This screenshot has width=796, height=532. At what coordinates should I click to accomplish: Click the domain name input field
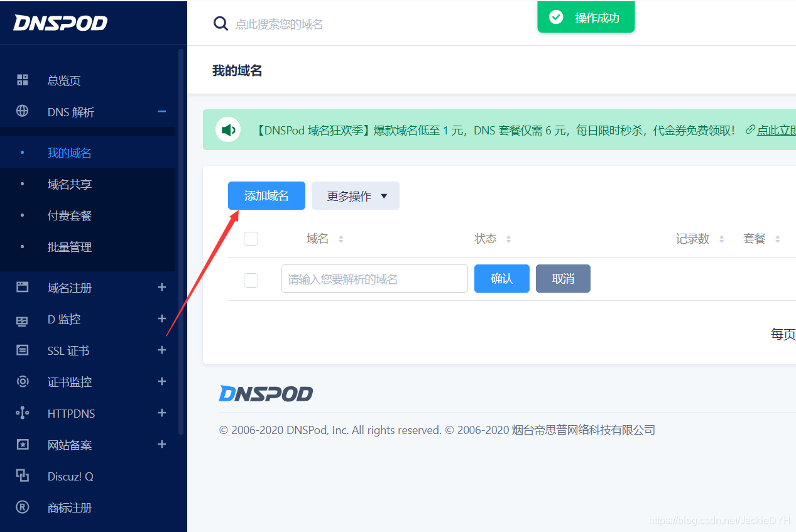(374, 278)
